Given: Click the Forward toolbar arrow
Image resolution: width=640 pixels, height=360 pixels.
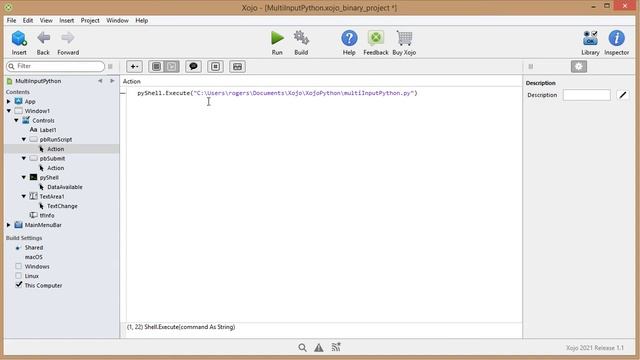Looking at the screenshot, I should pyautogui.click(x=68, y=38).
